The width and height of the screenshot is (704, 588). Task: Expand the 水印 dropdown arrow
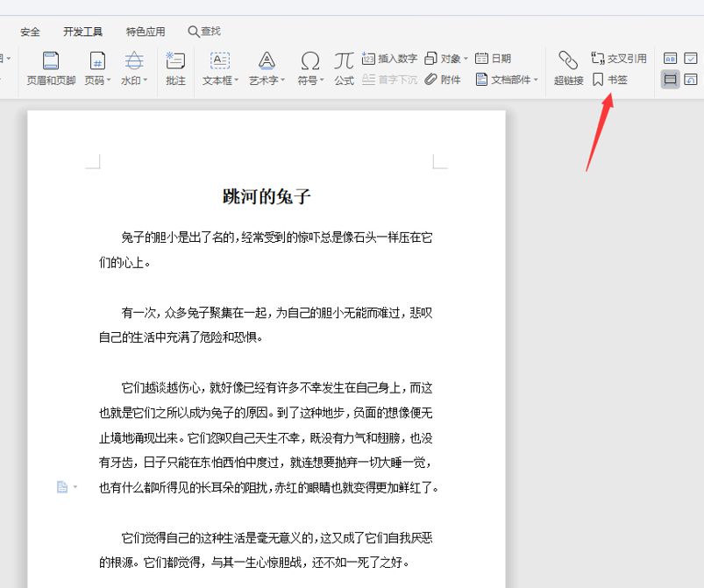click(145, 81)
